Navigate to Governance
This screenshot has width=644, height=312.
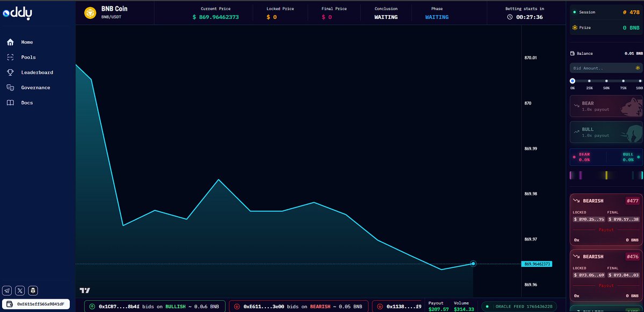(36, 88)
